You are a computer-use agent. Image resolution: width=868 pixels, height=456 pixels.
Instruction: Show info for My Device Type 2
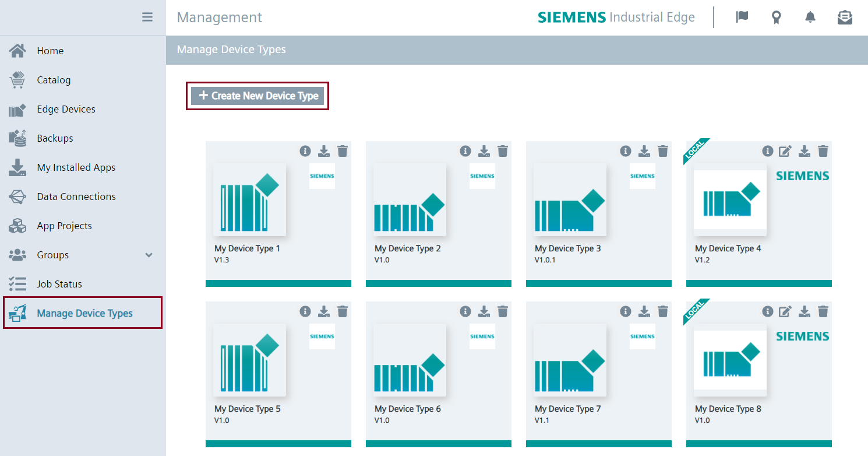465,151
